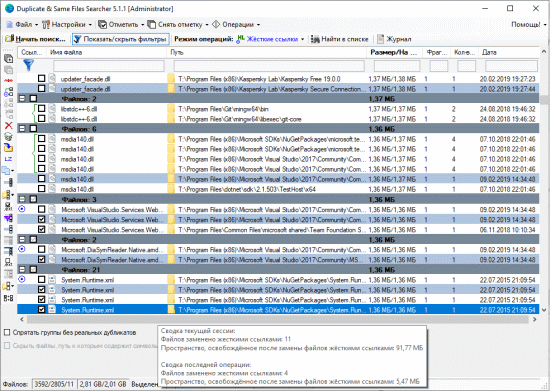This screenshot has height=391, width=550.
Task: Click the application logo in the title bar
Action: pyautogui.click(x=9, y=8)
